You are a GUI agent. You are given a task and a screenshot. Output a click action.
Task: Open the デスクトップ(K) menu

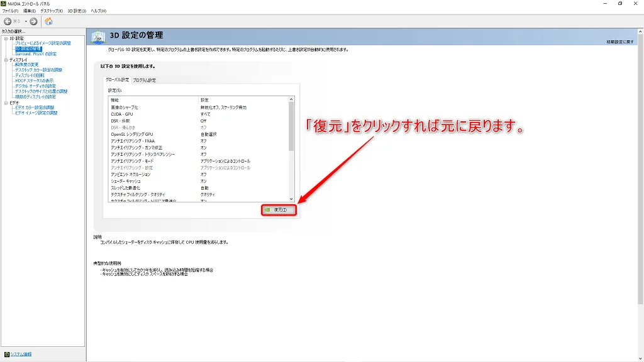pyautogui.click(x=52, y=11)
